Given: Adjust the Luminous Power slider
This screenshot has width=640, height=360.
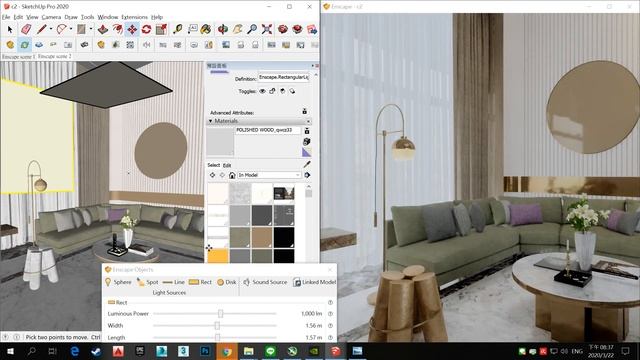Looking at the screenshot, I should point(220,313).
